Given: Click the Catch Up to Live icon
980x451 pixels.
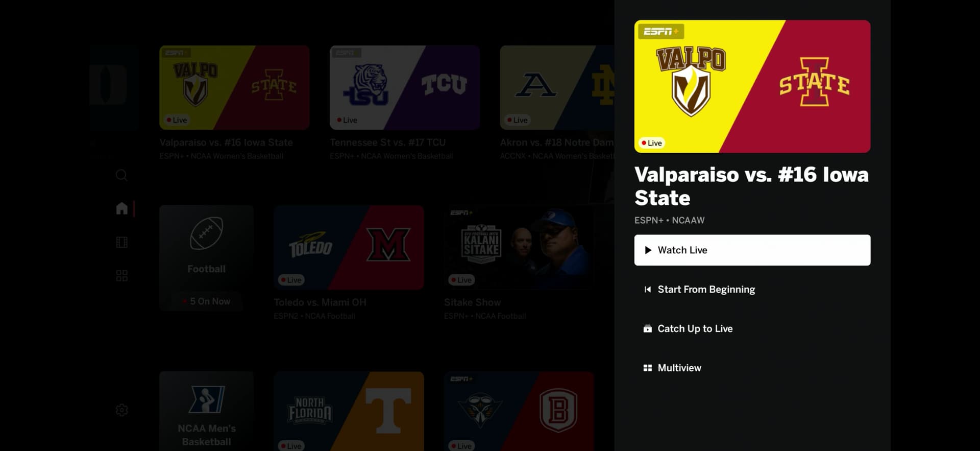Looking at the screenshot, I should [x=647, y=328].
